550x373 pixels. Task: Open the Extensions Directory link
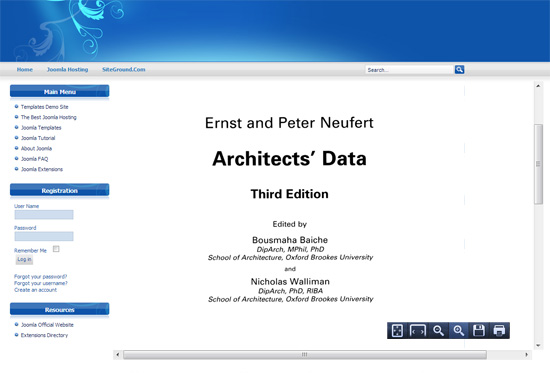click(x=44, y=335)
